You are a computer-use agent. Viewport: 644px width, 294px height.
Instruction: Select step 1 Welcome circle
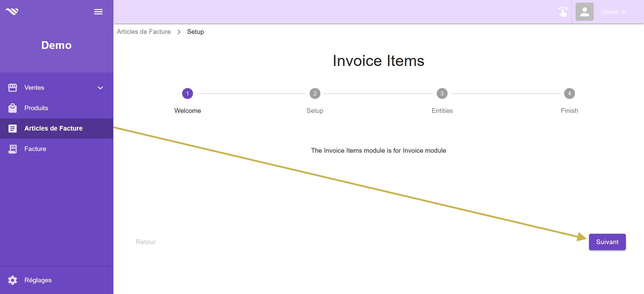(187, 93)
